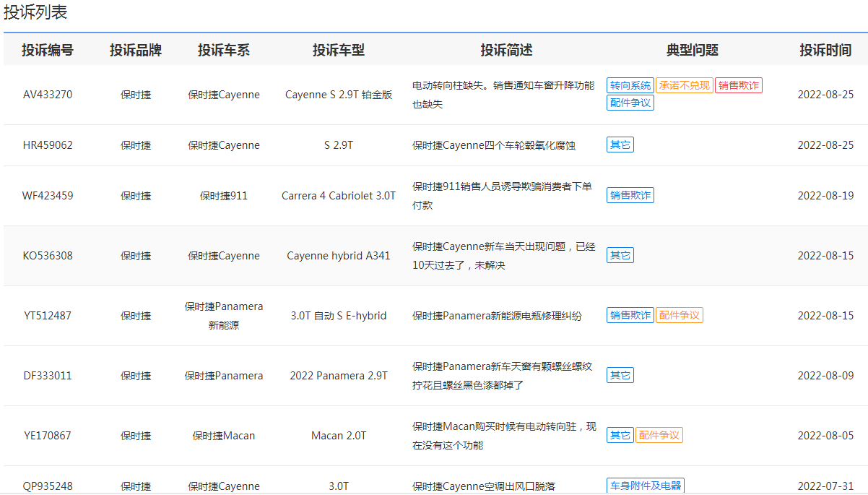The height and width of the screenshot is (495, 868).
Task: Open complaint about 911销售人员诱导欺骗
Action: click(x=502, y=196)
